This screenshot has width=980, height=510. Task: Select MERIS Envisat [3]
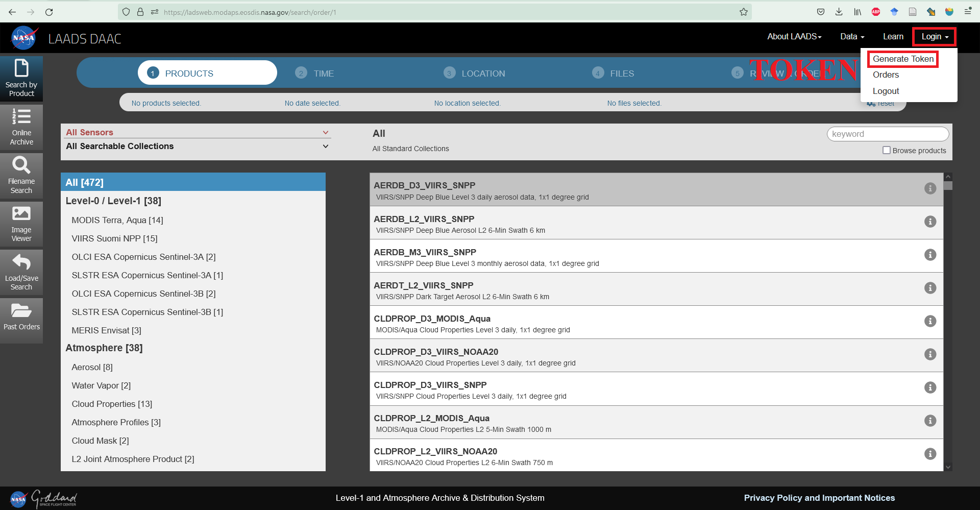click(106, 330)
